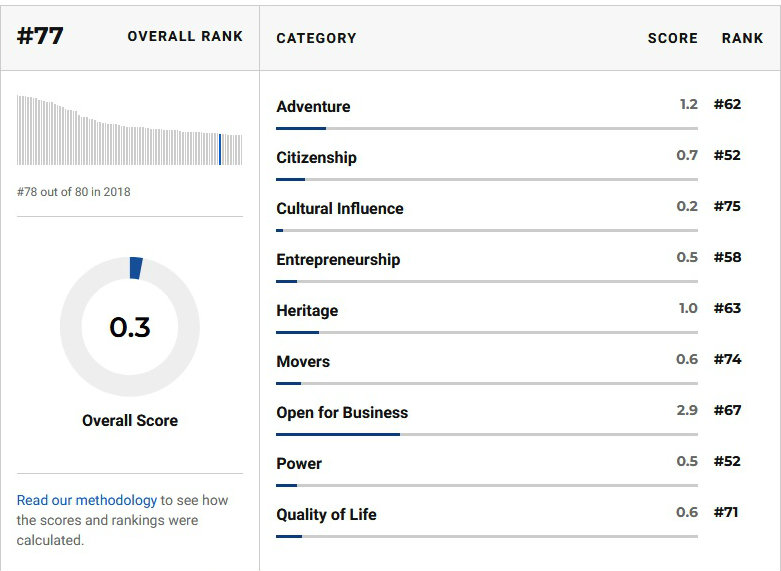Click the Adventure score progress bar

pos(487,128)
